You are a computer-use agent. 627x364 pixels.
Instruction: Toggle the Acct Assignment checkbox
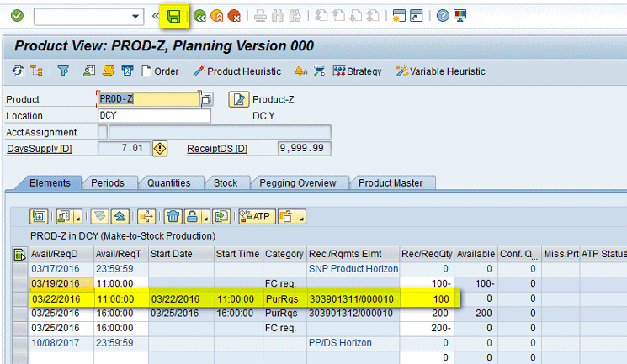103,132
